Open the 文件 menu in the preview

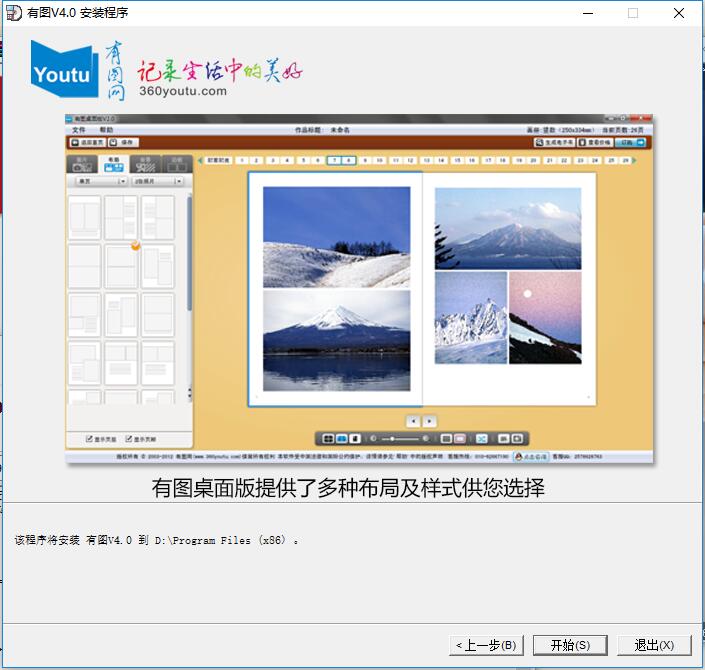tap(79, 130)
